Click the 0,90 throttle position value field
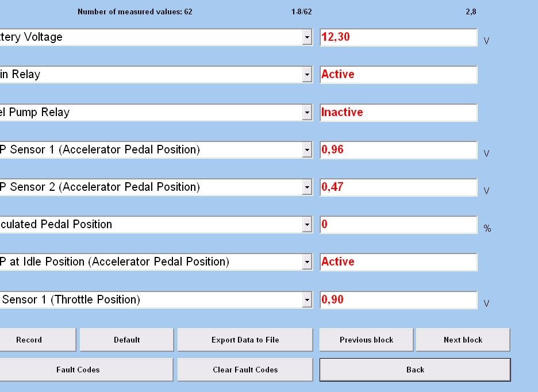 tap(398, 299)
